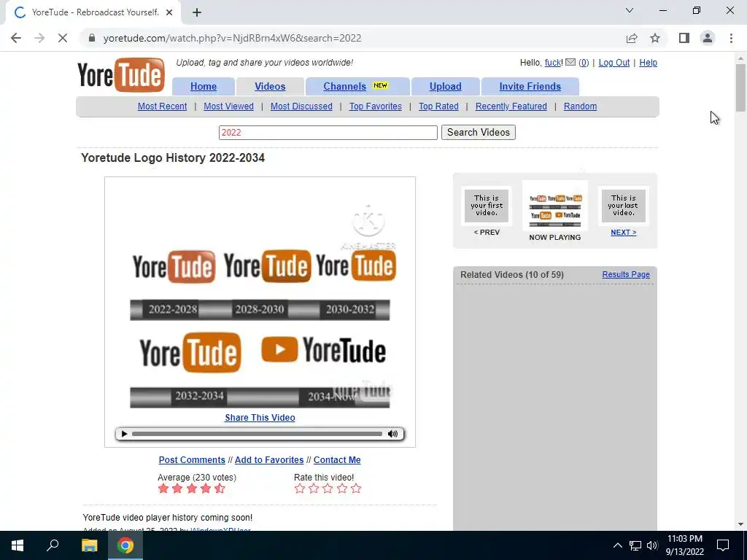Play the video with play button
The image size is (747, 560).
point(124,434)
